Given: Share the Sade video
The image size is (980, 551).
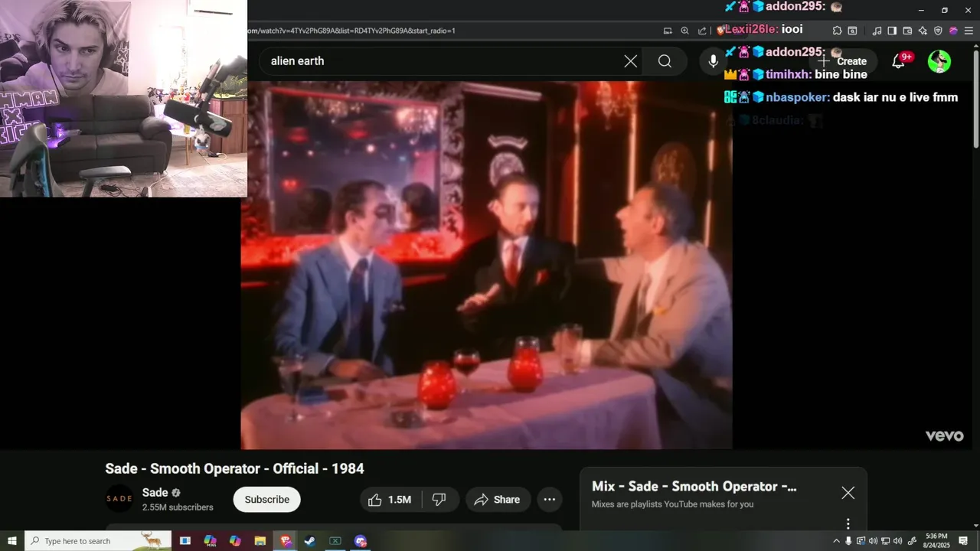Looking at the screenshot, I should [498, 500].
